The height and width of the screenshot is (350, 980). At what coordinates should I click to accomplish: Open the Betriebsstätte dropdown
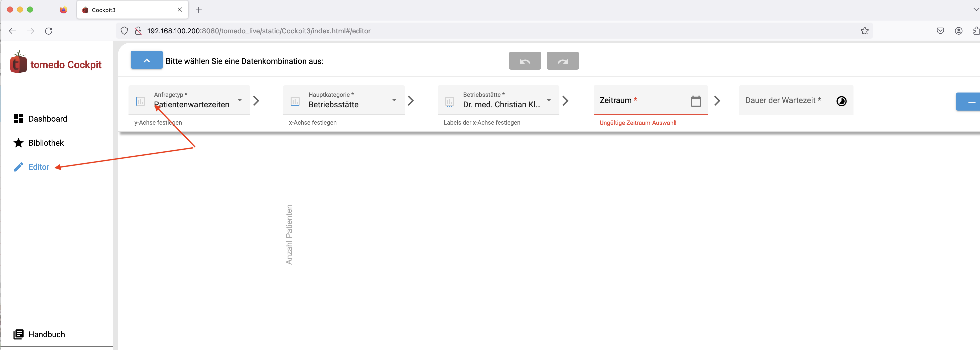tap(498, 100)
